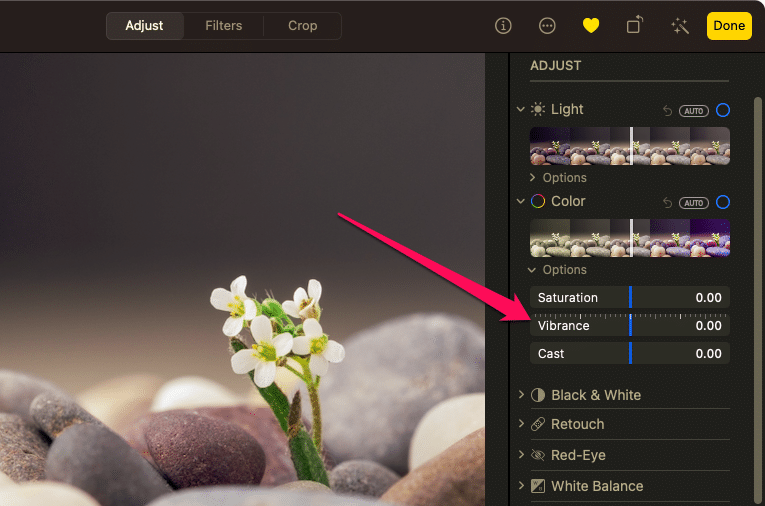765x506 pixels.
Task: Click the Vibrance slider
Action: click(629, 326)
